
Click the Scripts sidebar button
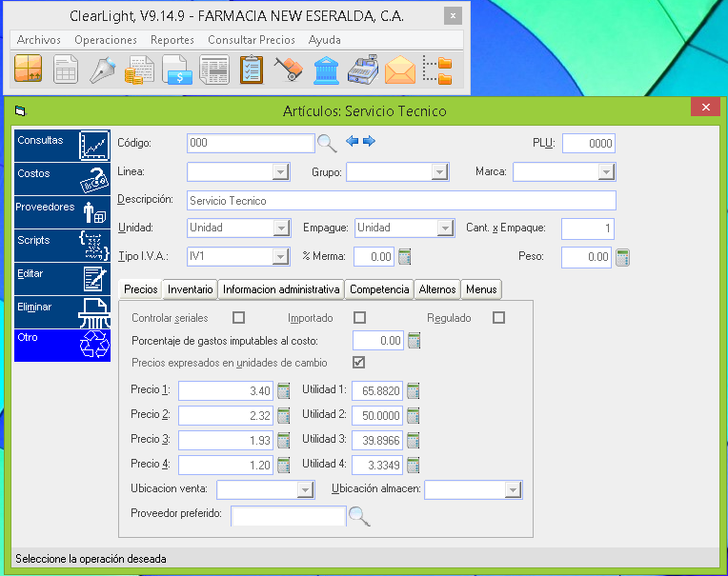[x=62, y=246]
